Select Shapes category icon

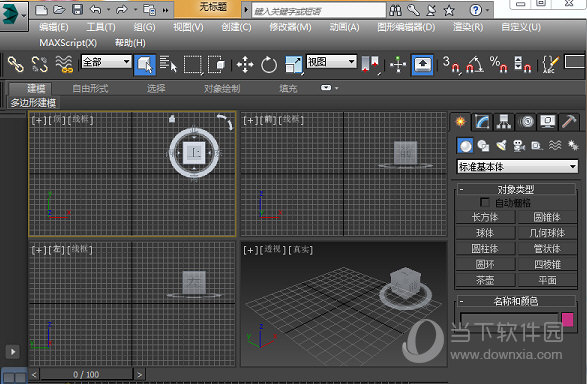pyautogui.click(x=483, y=146)
